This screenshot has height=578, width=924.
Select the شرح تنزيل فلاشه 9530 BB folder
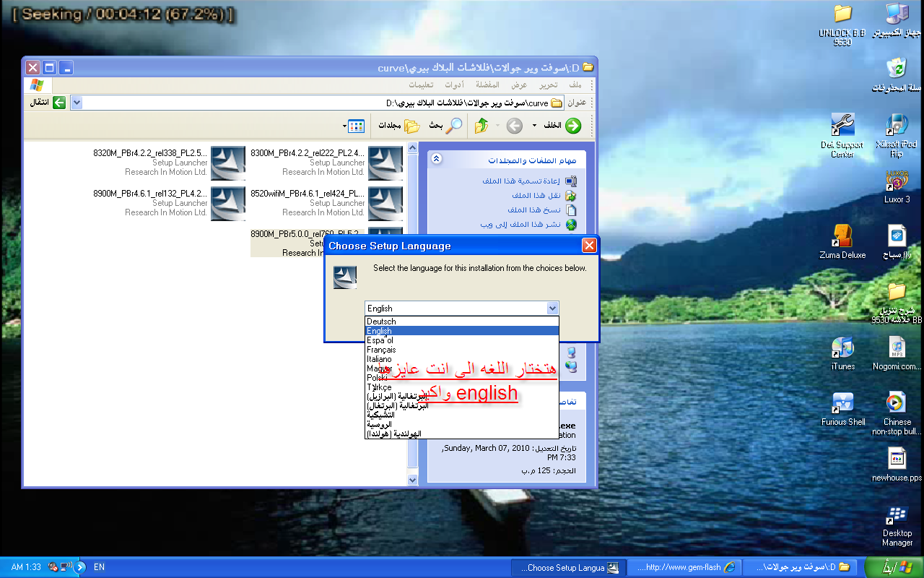(897, 303)
